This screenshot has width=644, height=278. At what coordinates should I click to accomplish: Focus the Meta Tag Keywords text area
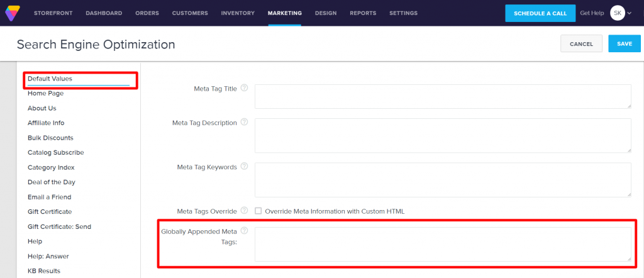click(x=443, y=180)
